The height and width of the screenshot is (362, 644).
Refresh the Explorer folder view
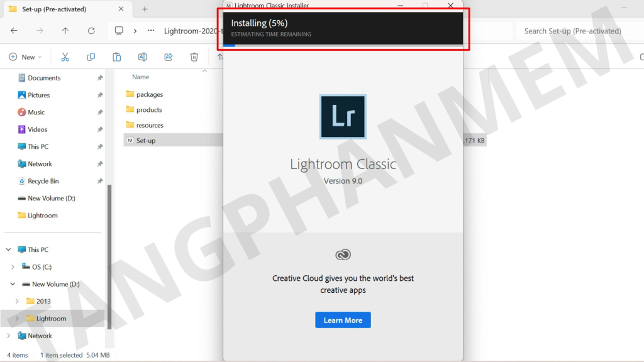pos(91,31)
